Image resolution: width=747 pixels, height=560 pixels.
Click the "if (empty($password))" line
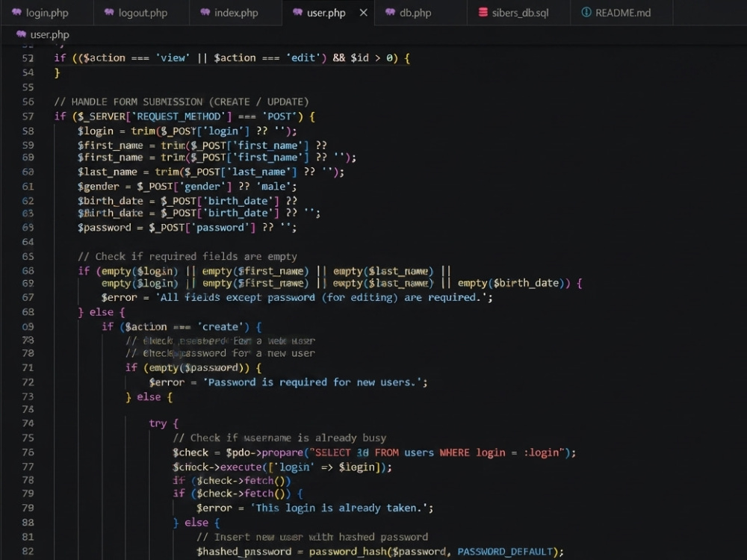point(193,367)
